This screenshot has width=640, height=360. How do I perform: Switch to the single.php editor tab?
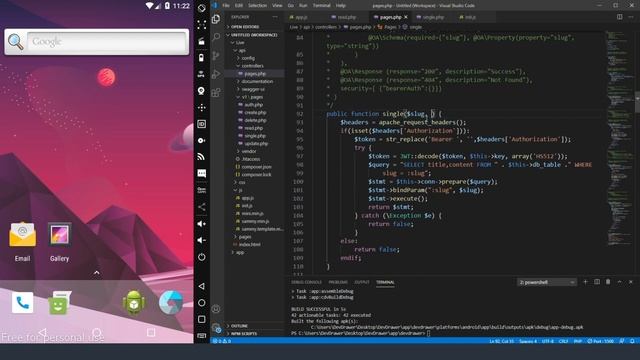click(433, 17)
